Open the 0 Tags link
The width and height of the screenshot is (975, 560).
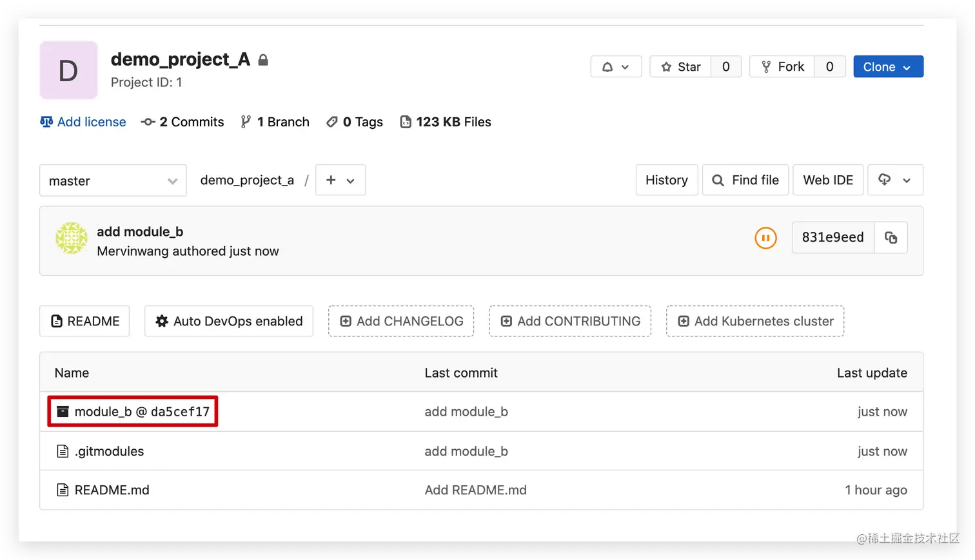click(x=355, y=122)
